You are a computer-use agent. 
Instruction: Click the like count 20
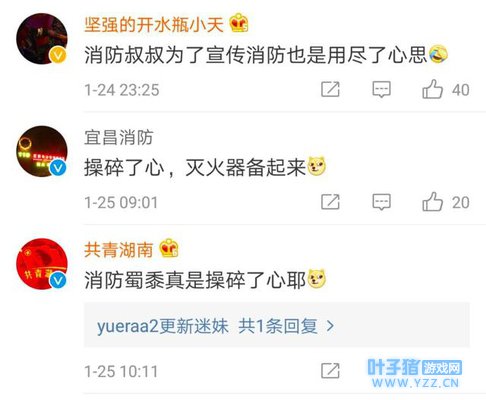[x=461, y=203]
